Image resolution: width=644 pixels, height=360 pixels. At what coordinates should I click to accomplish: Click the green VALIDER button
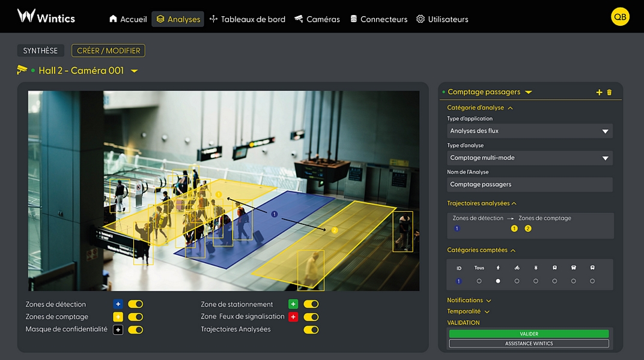[529, 334]
